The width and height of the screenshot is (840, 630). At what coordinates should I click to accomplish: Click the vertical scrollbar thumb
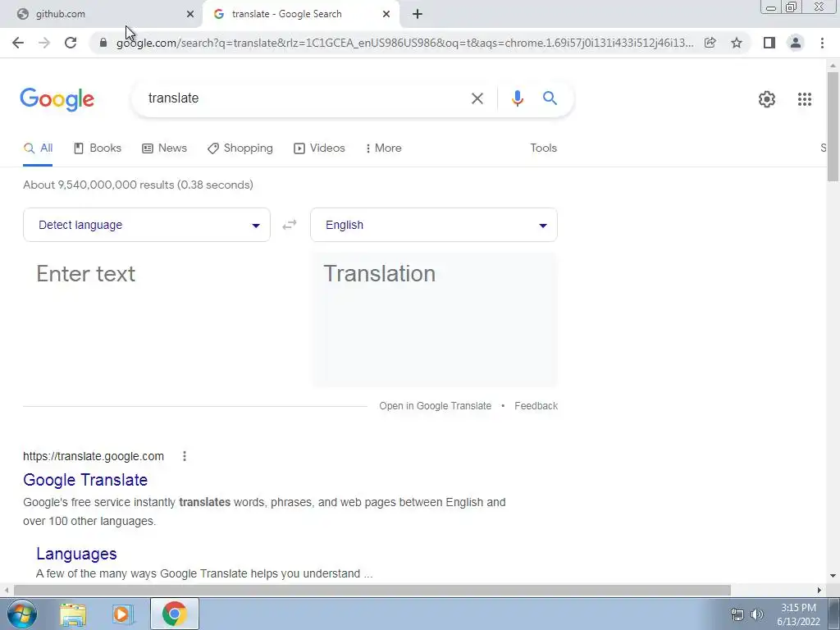833,126
